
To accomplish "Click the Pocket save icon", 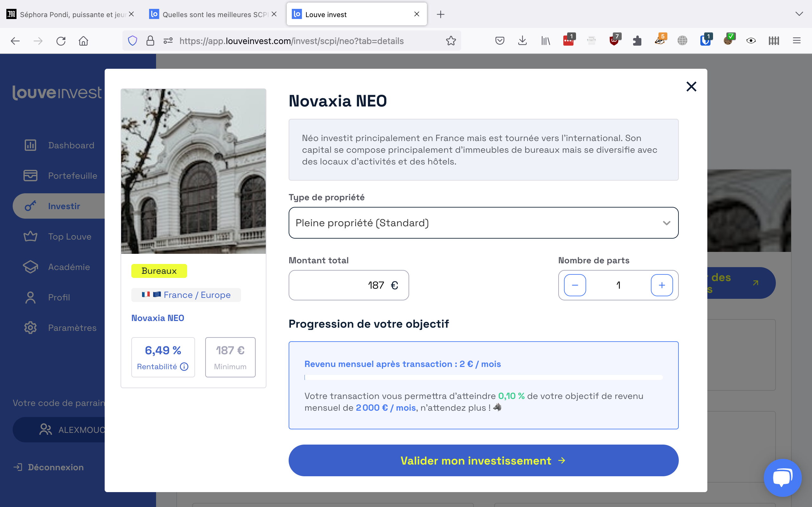I will 500,41.
